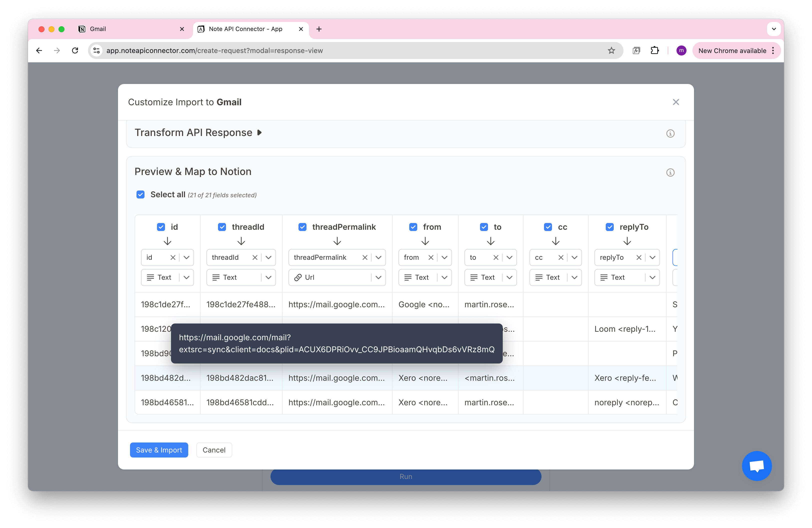The height and width of the screenshot is (528, 812).
Task: Click the 198bd482dac81... threadId cell
Action: [x=241, y=378]
